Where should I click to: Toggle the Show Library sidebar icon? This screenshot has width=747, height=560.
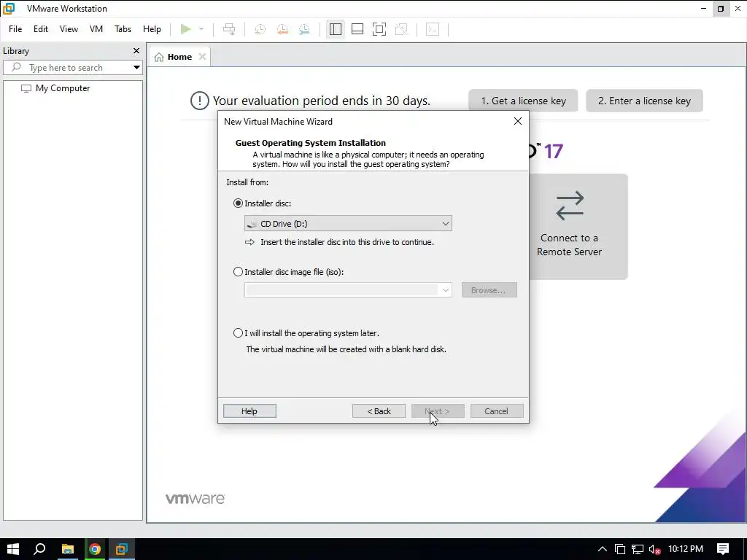[x=336, y=29]
